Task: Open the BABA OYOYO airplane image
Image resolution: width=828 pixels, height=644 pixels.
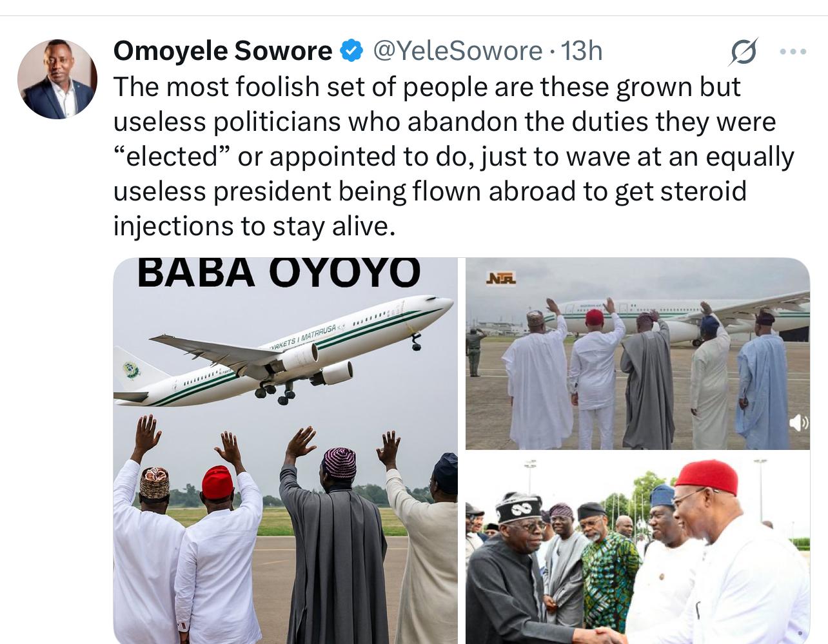Action: 286,450
